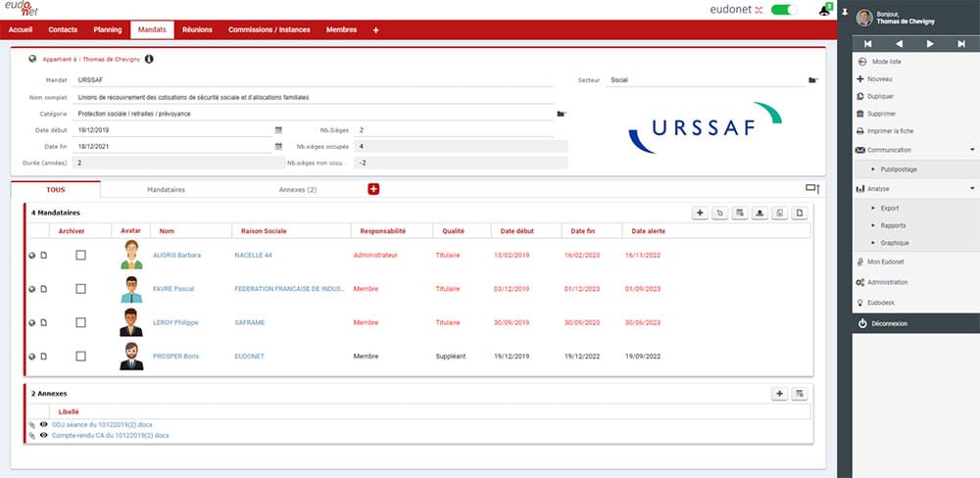This screenshot has width=980, height=478.
Task: Click the globe icon in LEROY Philippe row
Action: tap(32, 322)
